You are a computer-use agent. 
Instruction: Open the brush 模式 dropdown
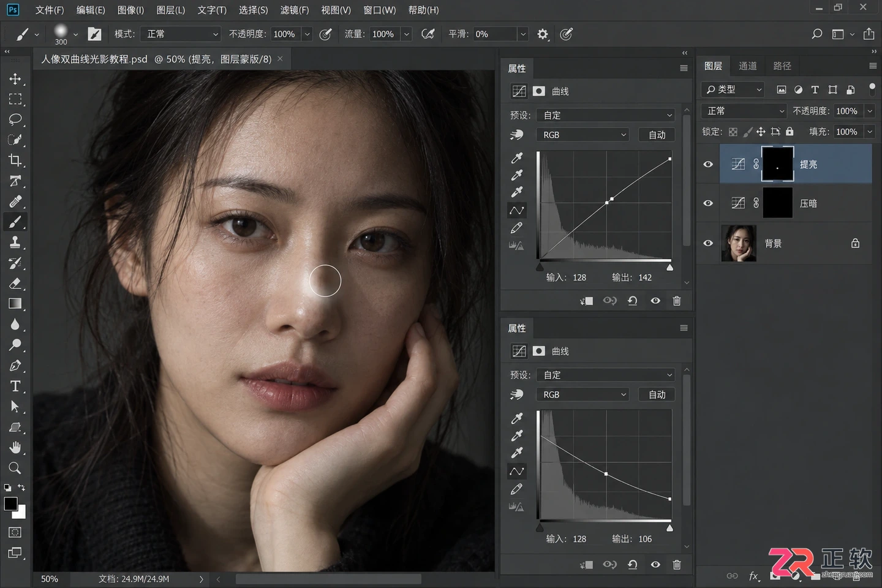(x=181, y=34)
